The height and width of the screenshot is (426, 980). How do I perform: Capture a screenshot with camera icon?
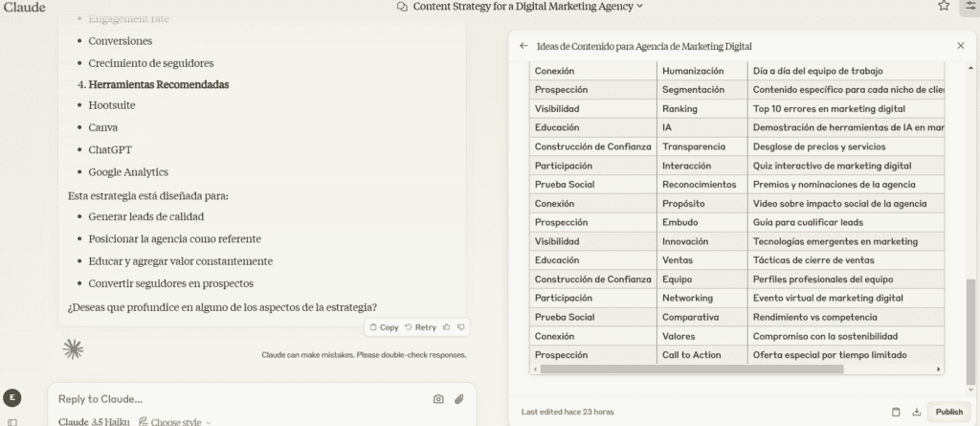pyautogui.click(x=438, y=399)
